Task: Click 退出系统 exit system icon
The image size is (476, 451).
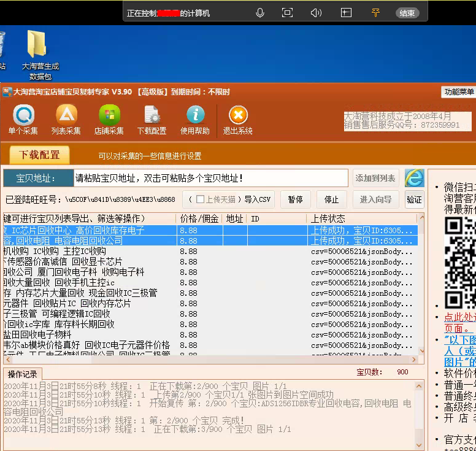Action: click(x=238, y=120)
